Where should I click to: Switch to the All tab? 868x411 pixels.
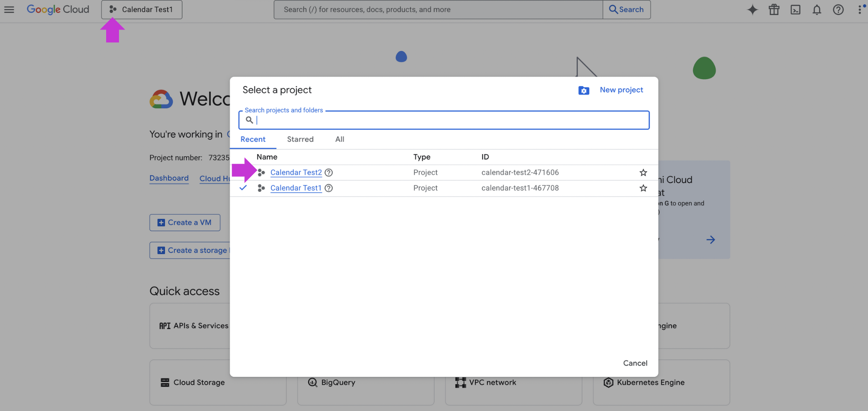340,139
